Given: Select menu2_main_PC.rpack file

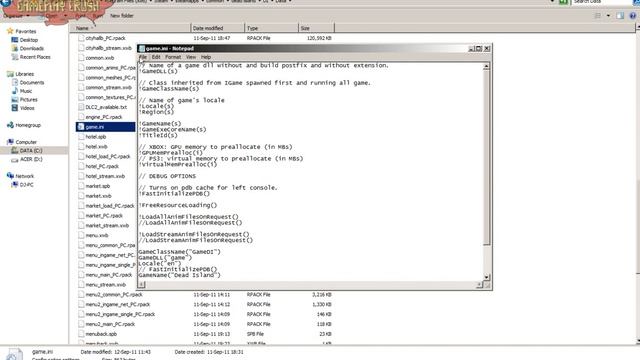Looking at the screenshot, I should tap(110, 324).
